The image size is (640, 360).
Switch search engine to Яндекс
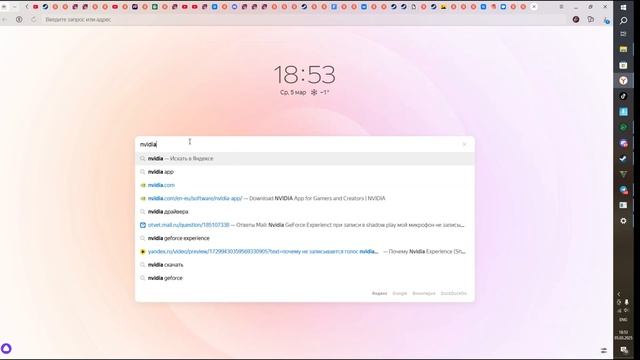pyautogui.click(x=379, y=293)
